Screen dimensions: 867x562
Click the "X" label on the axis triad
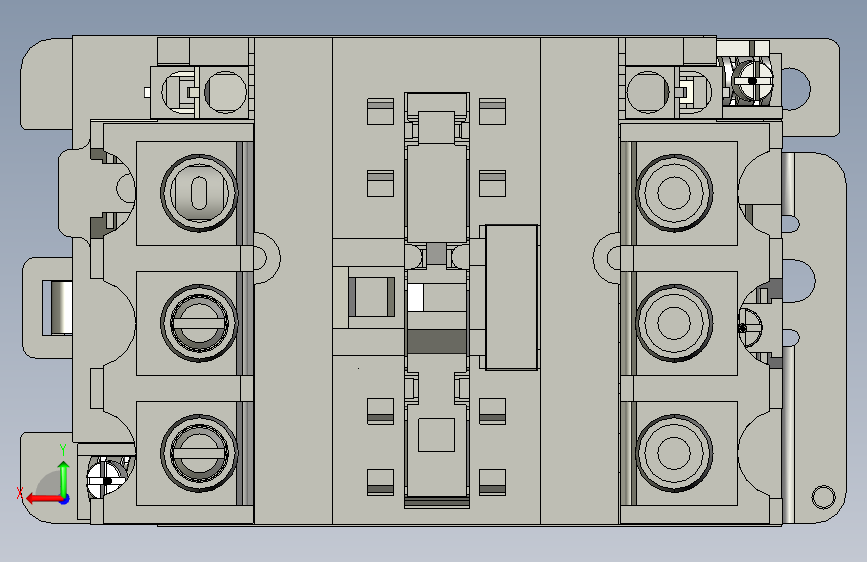click(x=19, y=493)
